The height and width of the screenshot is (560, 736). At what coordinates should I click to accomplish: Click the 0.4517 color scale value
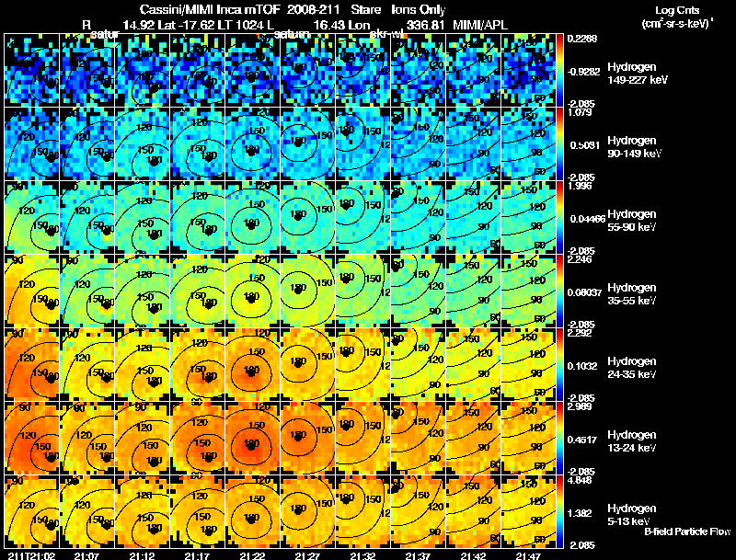coord(582,440)
